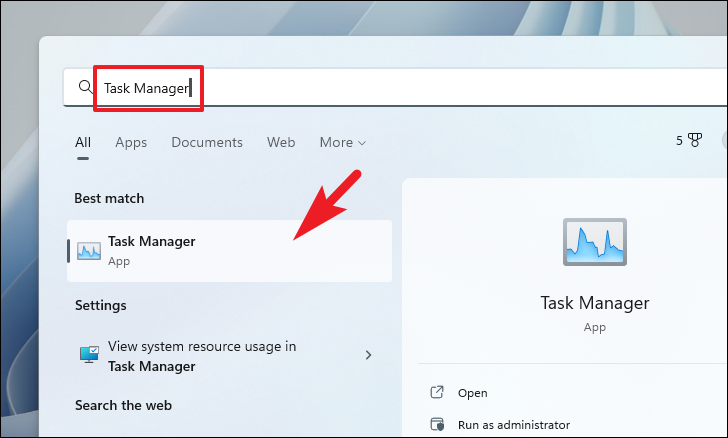Choose Run as administrator

click(x=514, y=425)
